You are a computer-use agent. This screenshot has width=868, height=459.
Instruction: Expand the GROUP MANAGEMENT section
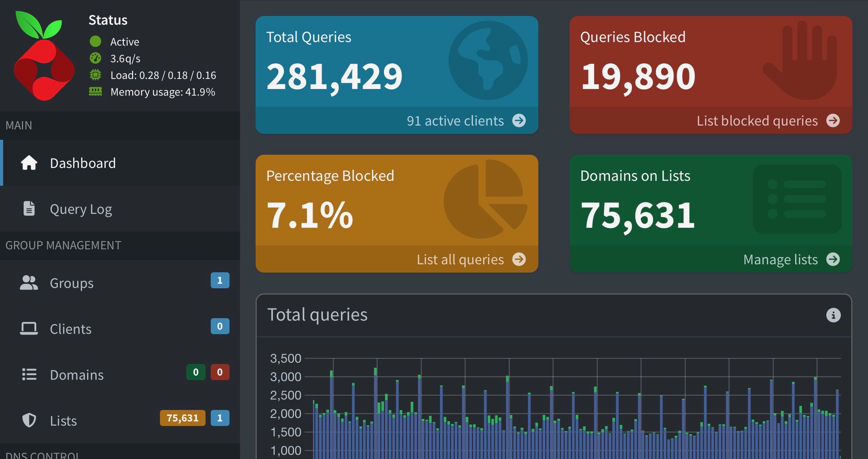tap(63, 245)
